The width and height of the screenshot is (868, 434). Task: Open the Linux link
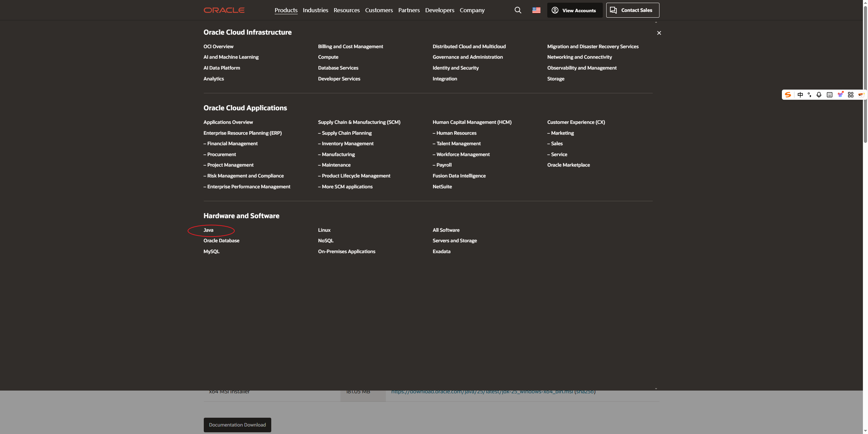[x=324, y=230]
